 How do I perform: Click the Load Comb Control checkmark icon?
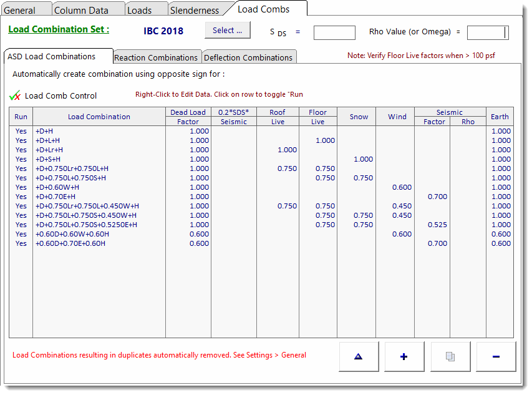[16, 96]
